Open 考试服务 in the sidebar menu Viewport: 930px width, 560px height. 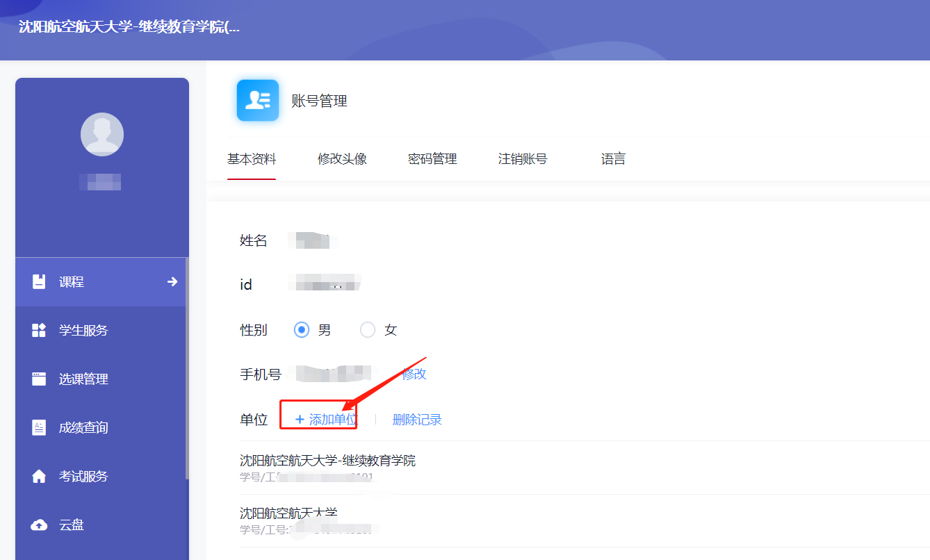[x=101, y=476]
